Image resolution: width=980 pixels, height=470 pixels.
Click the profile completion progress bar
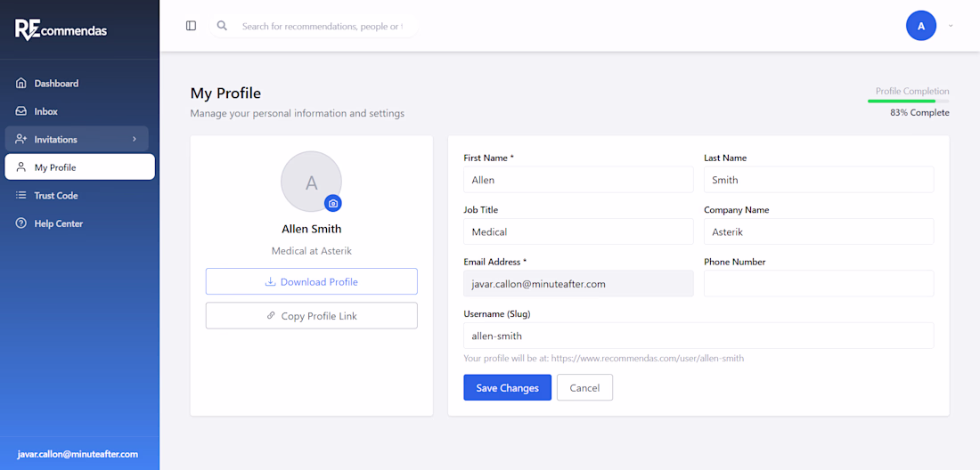tap(908, 101)
